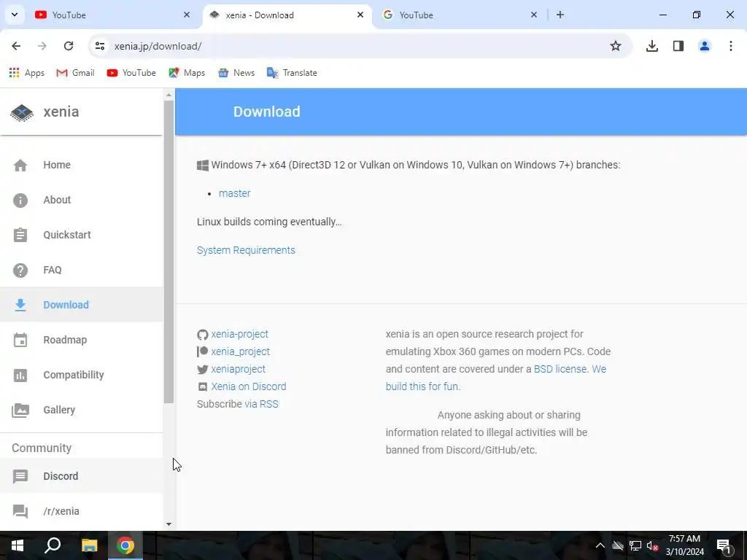
Task: Click the Discord chat bubble icon in sidebar
Action: click(x=20, y=476)
